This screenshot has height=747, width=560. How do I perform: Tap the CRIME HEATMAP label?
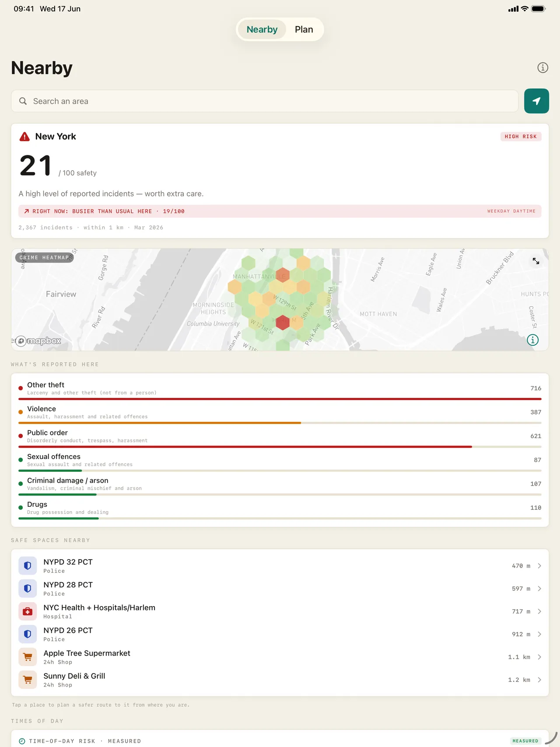(44, 257)
